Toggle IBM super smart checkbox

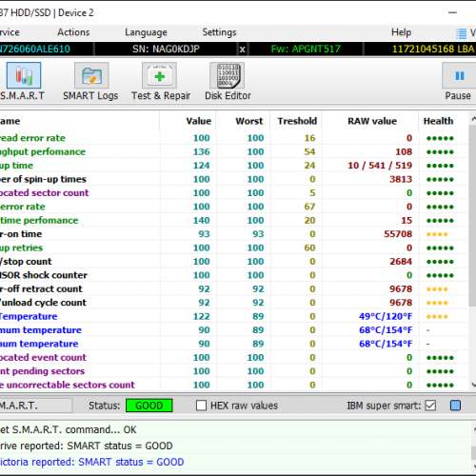(430, 406)
